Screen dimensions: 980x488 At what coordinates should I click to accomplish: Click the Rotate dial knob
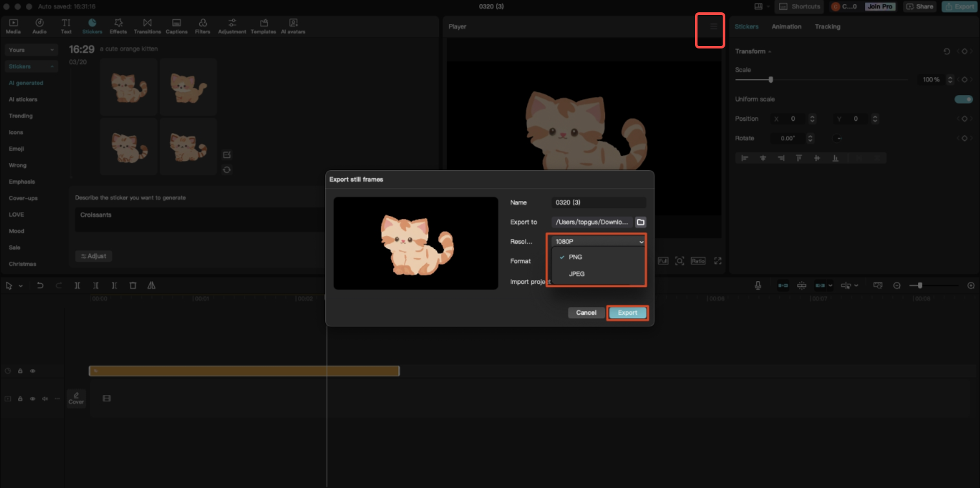838,138
